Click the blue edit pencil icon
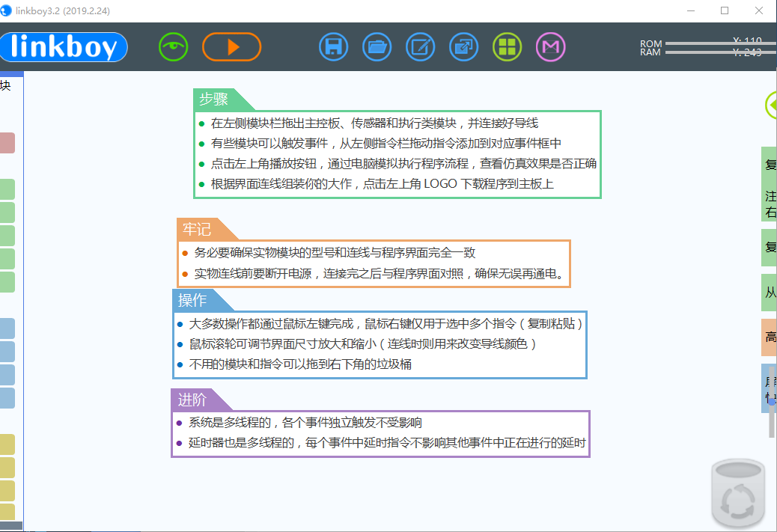 coord(421,47)
